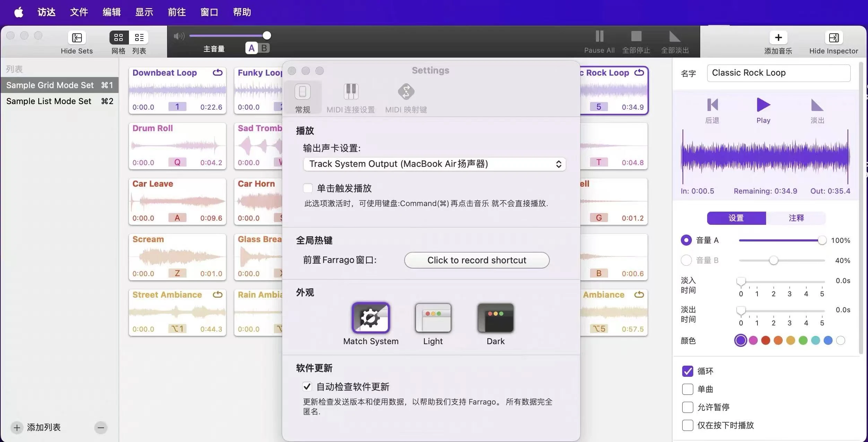Click the add music (添加音乐) plus icon
868x442 pixels.
click(778, 37)
